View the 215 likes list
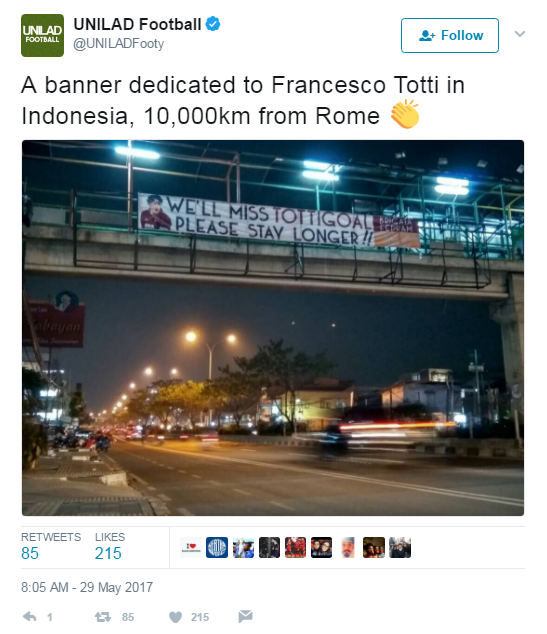Screen dimensions: 547x634 tap(110, 546)
